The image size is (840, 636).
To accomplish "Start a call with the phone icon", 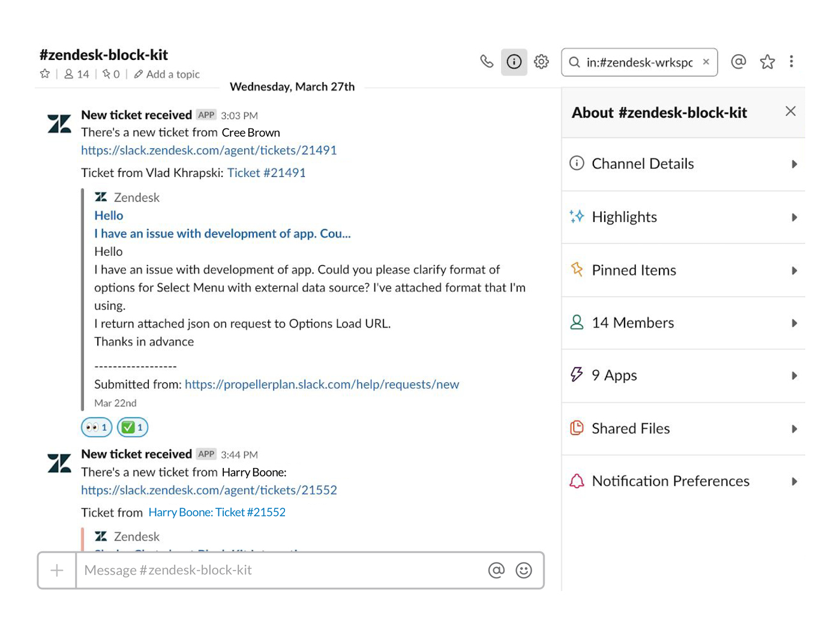I will 487,62.
